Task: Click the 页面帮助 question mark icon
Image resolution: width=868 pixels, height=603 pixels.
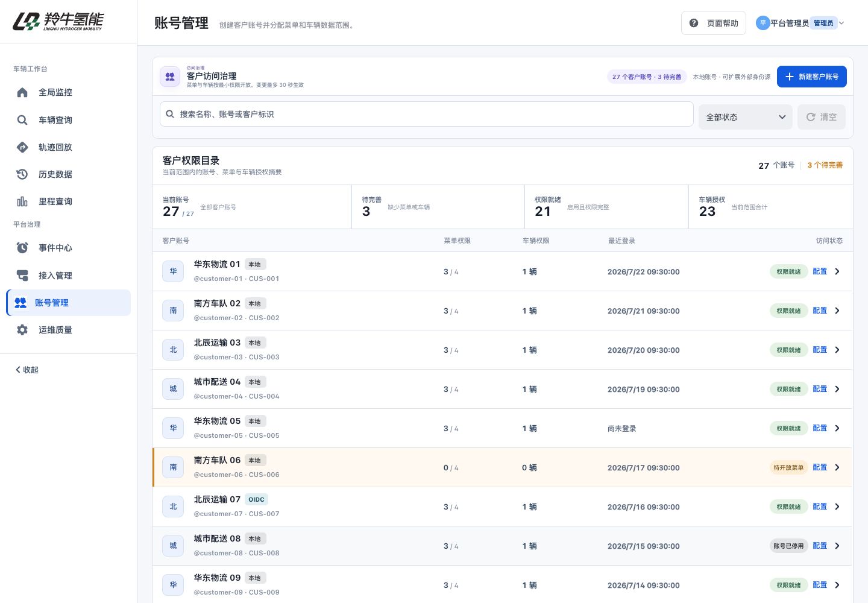Action: (x=694, y=23)
